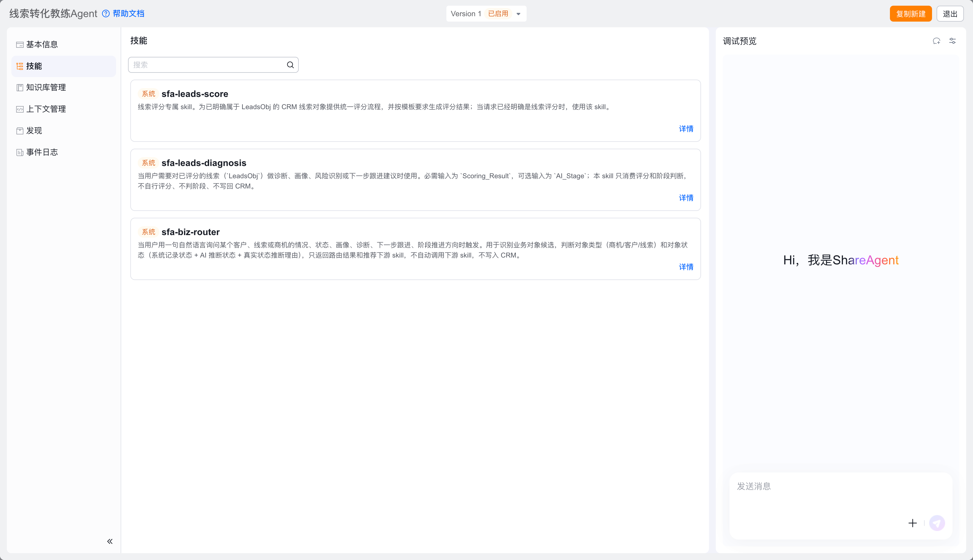Open the debug settings sliders icon
The width and height of the screenshot is (973, 560).
tap(952, 41)
